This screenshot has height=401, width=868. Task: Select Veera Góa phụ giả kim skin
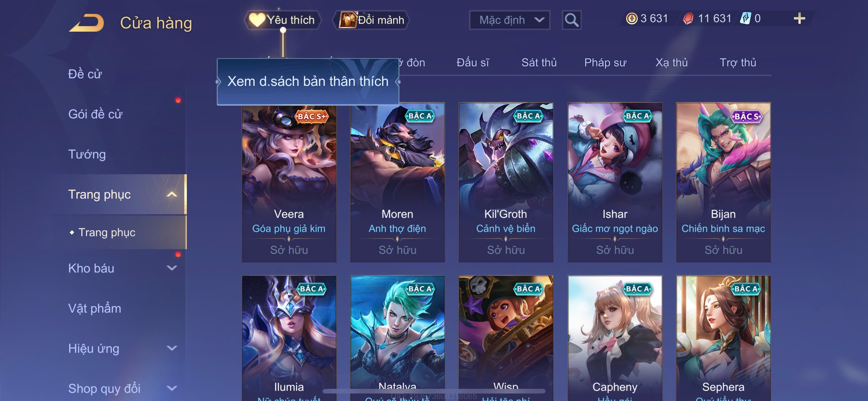[x=289, y=182]
